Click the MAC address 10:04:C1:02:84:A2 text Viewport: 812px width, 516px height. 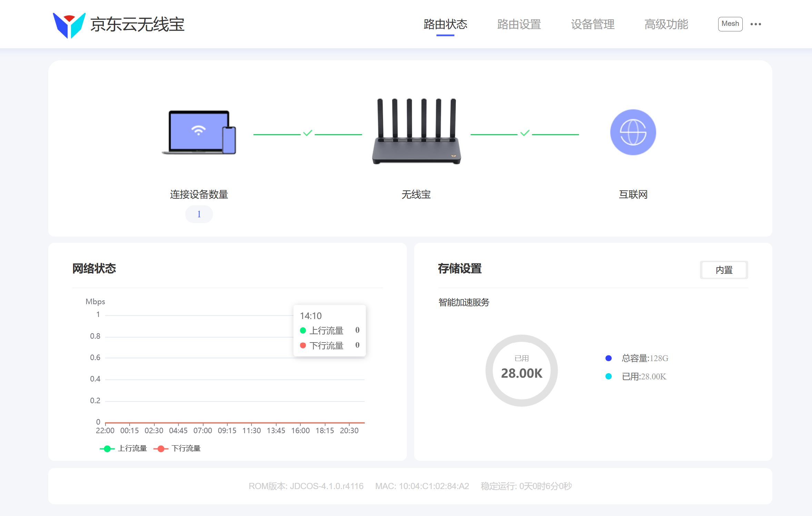tap(422, 486)
